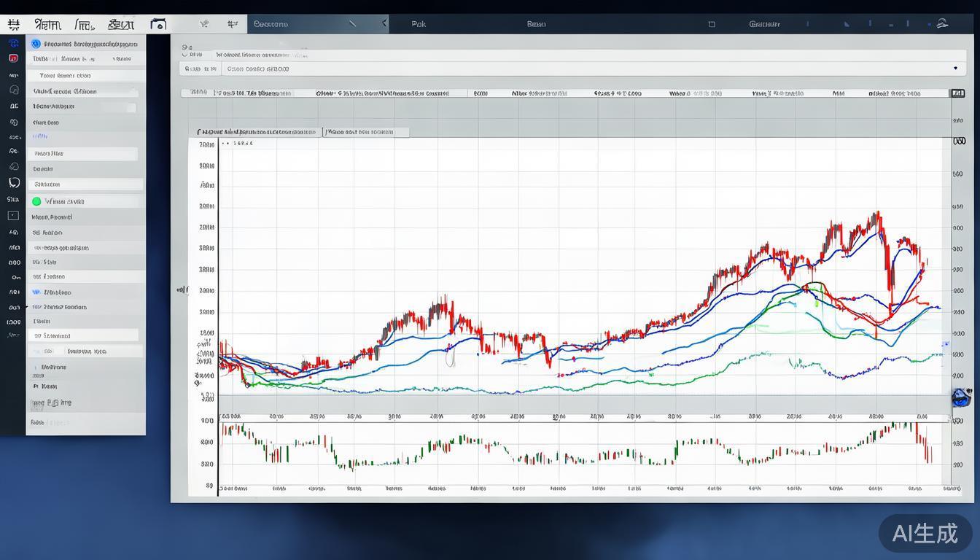Toggle the green circle indicator in side panel
This screenshot has height=560, width=980.
pyautogui.click(x=36, y=201)
